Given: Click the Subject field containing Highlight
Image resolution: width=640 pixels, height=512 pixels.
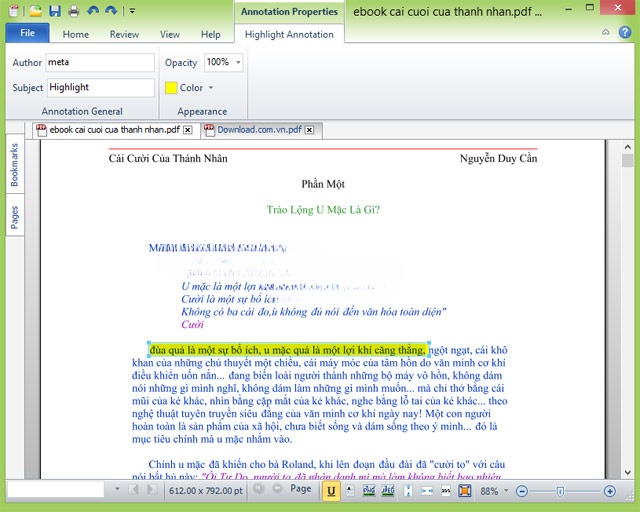Looking at the screenshot, I should (x=101, y=87).
